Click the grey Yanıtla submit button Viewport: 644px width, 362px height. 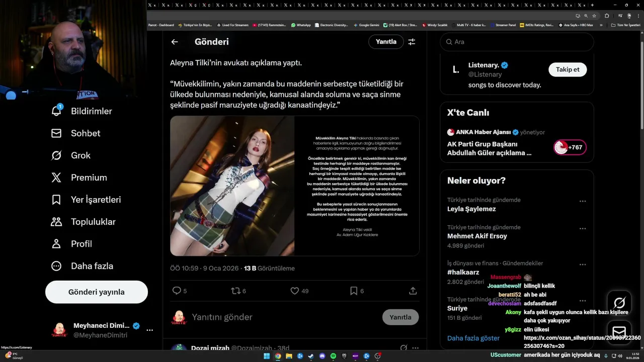click(x=400, y=317)
